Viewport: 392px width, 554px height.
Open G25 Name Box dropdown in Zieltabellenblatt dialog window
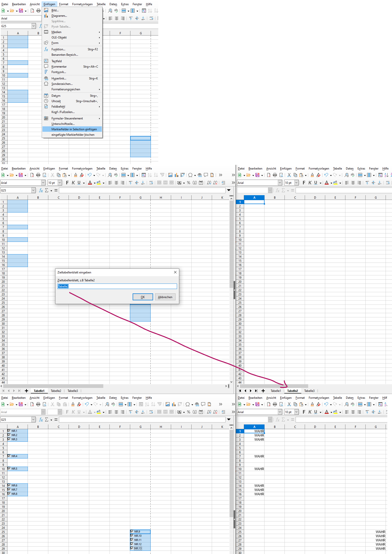(x=34, y=190)
